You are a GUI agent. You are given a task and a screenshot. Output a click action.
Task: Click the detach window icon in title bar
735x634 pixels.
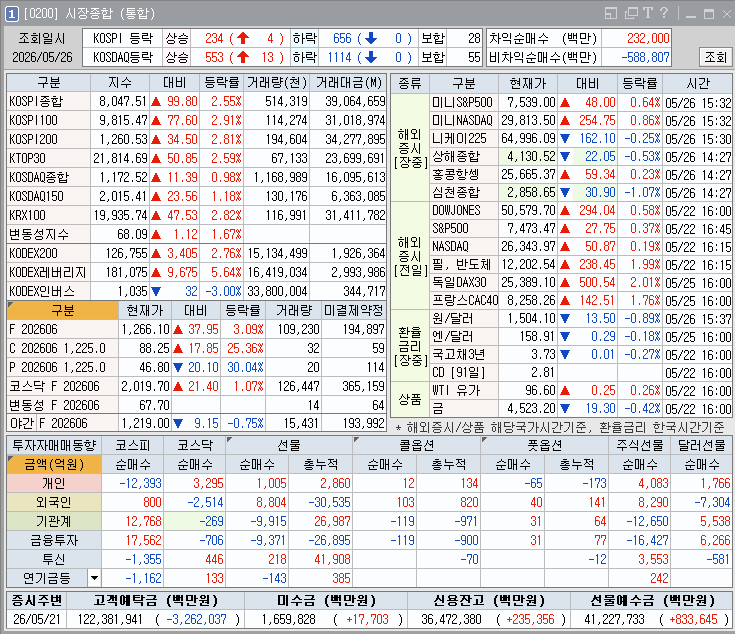coord(631,13)
